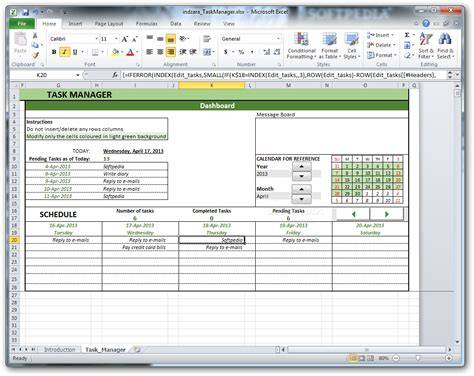Decrease decimal places
The height and width of the screenshot is (376, 474).
(277, 52)
